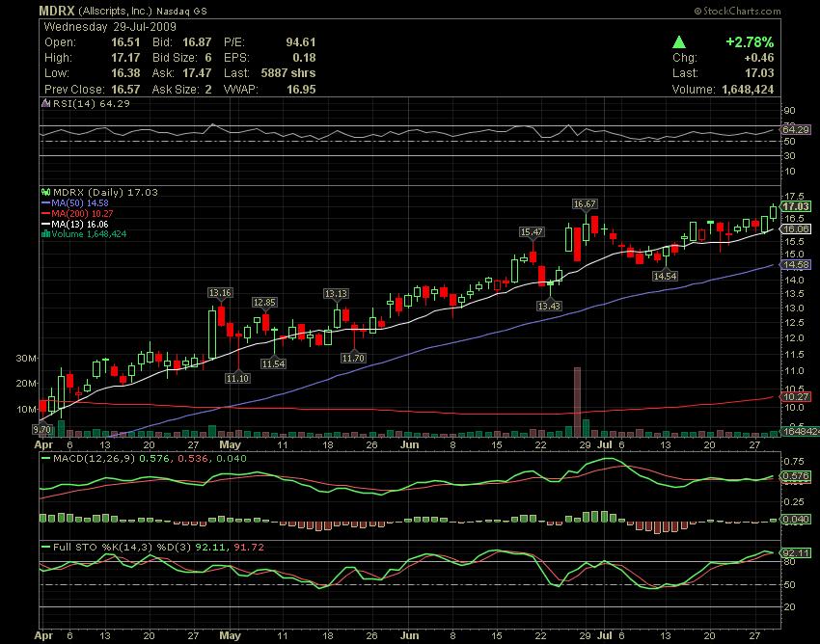Click the RSI(14) indicator legend icon
The image size is (820, 644).
[x=46, y=103]
